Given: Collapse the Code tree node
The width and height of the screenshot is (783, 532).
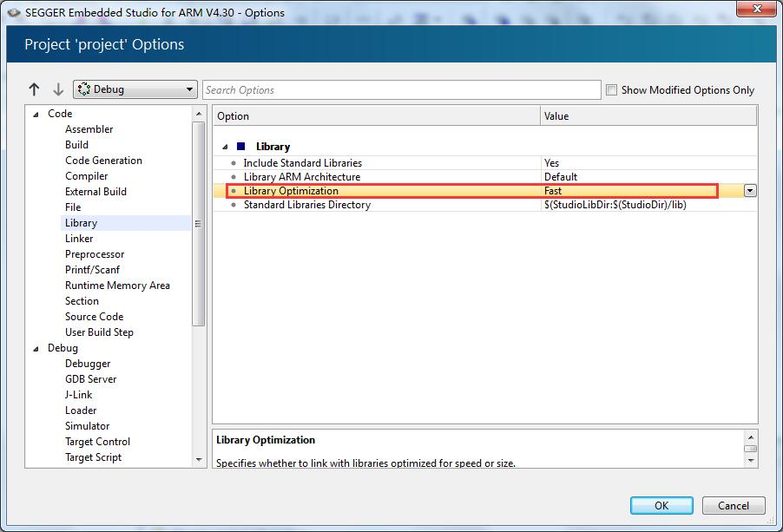Looking at the screenshot, I should click(36, 115).
